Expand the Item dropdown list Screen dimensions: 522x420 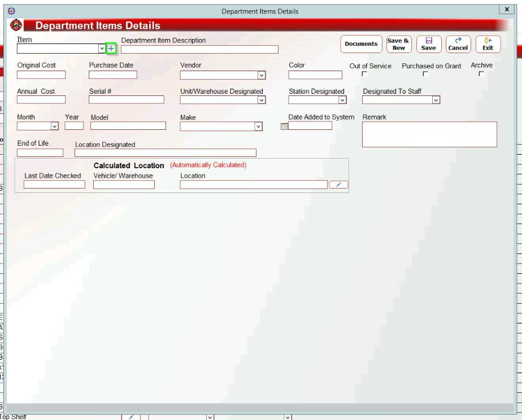click(x=102, y=49)
